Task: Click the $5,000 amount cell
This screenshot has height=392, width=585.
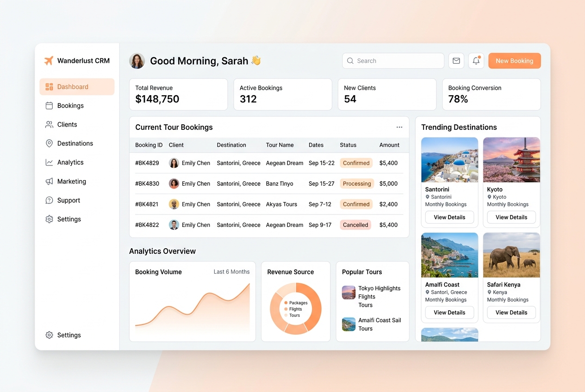Action: point(388,184)
